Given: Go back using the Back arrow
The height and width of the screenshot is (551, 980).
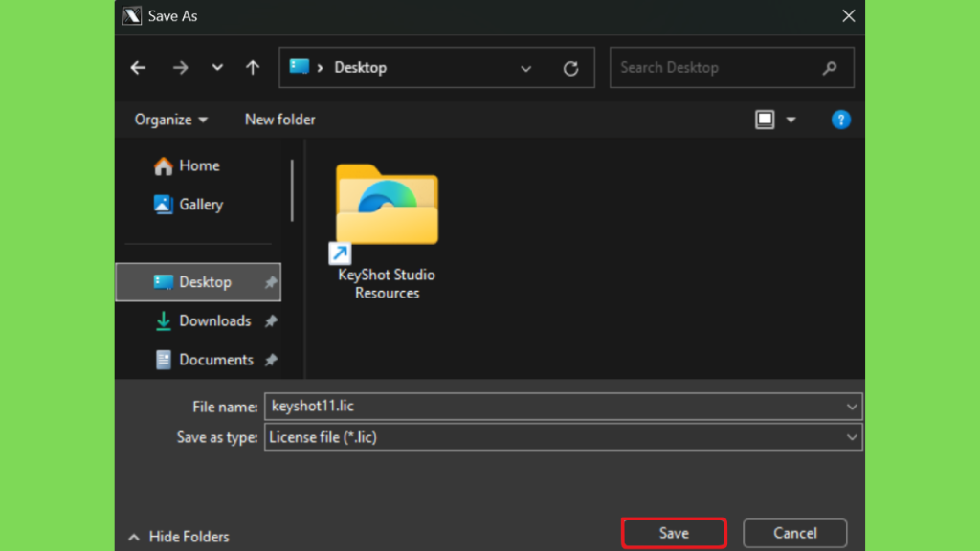Looking at the screenshot, I should (138, 68).
